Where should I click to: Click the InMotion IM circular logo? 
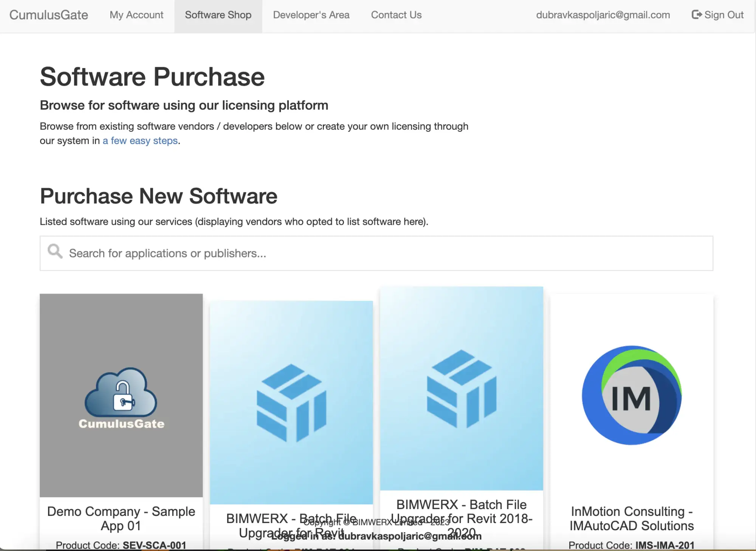click(632, 395)
